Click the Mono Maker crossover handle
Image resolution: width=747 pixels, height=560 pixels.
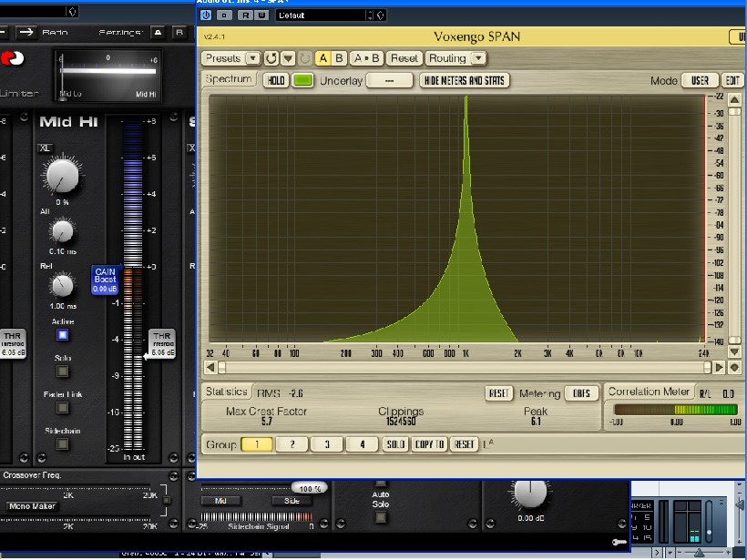click(x=32, y=506)
